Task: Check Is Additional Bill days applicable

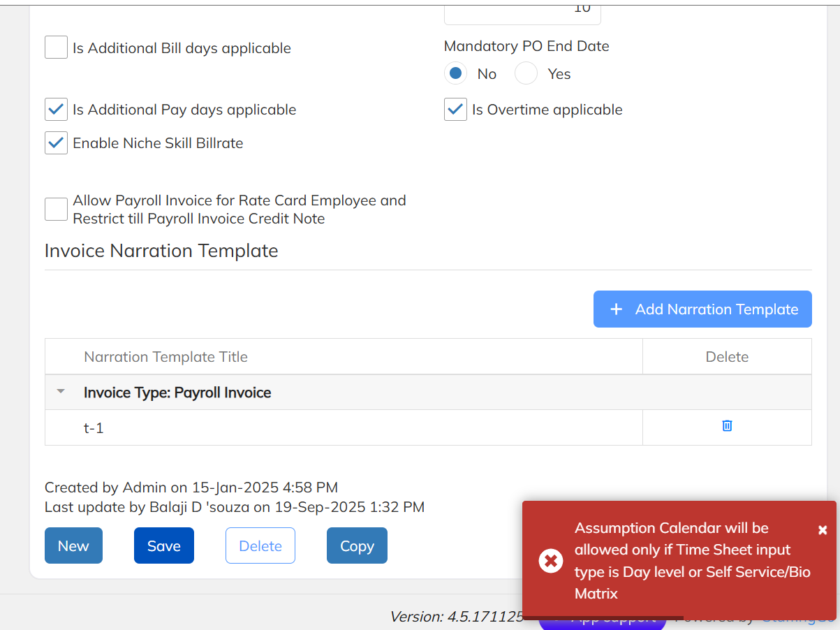Action: (x=56, y=48)
